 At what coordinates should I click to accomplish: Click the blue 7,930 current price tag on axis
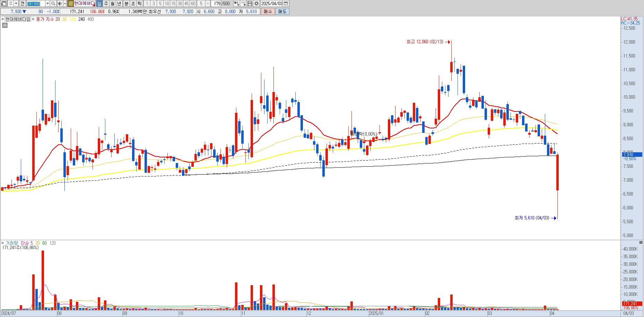point(632,155)
